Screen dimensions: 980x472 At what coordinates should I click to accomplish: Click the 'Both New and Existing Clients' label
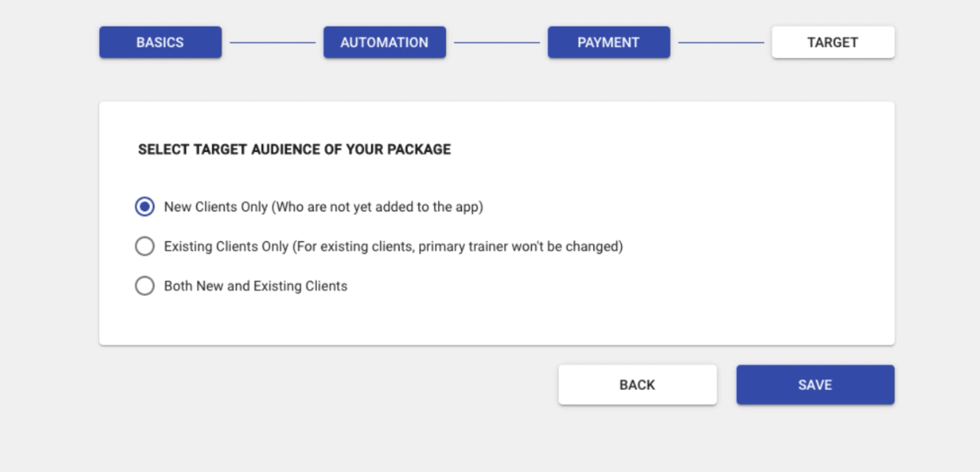point(255,286)
